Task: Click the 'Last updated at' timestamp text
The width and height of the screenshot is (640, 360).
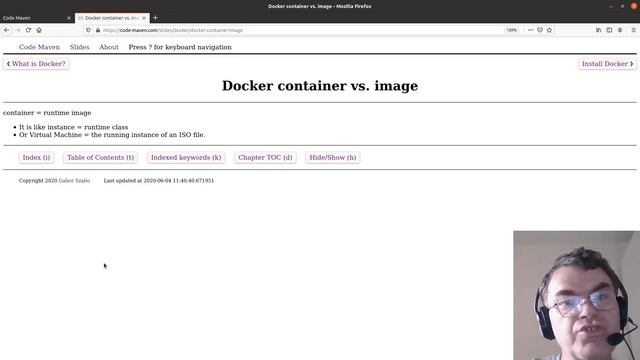Action: coord(159,180)
